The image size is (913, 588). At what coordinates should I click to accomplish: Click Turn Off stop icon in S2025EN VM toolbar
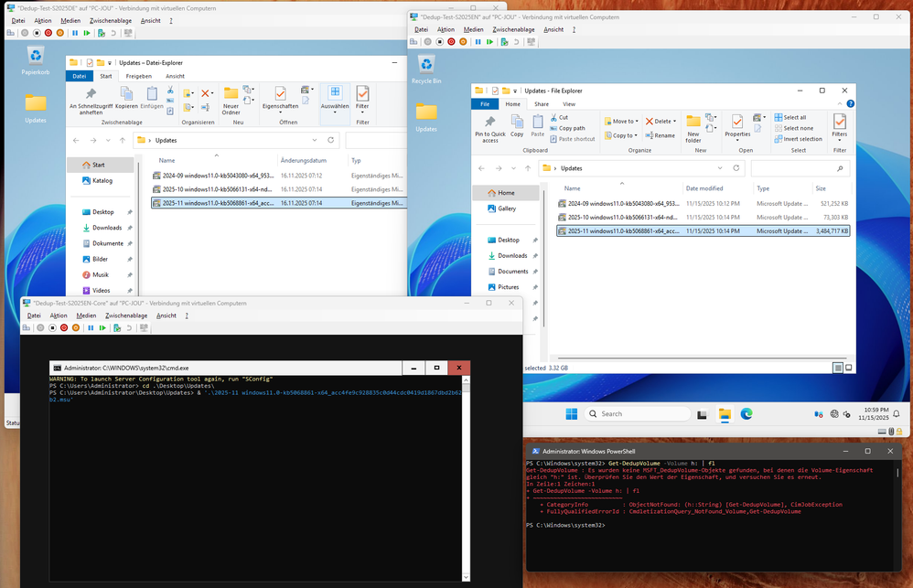440,42
